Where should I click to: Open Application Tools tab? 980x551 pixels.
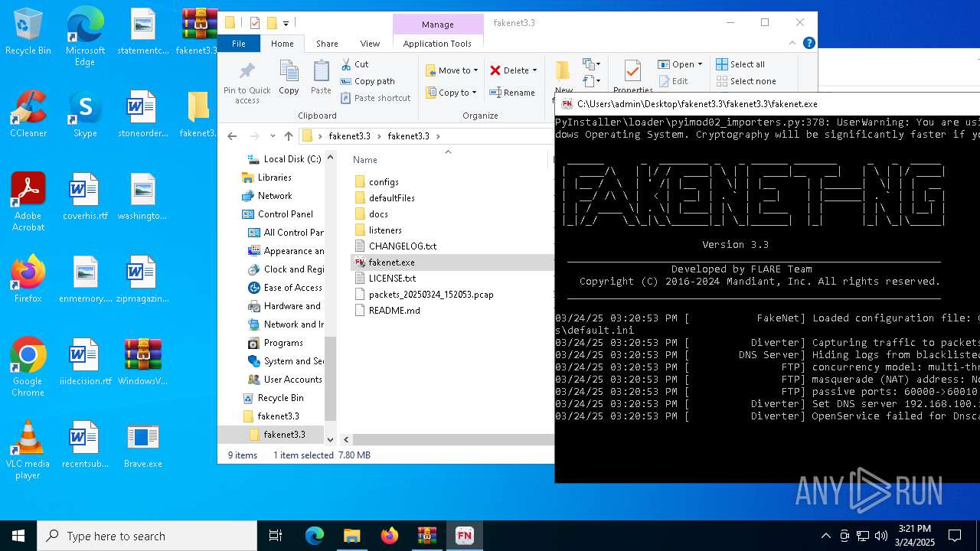(437, 44)
